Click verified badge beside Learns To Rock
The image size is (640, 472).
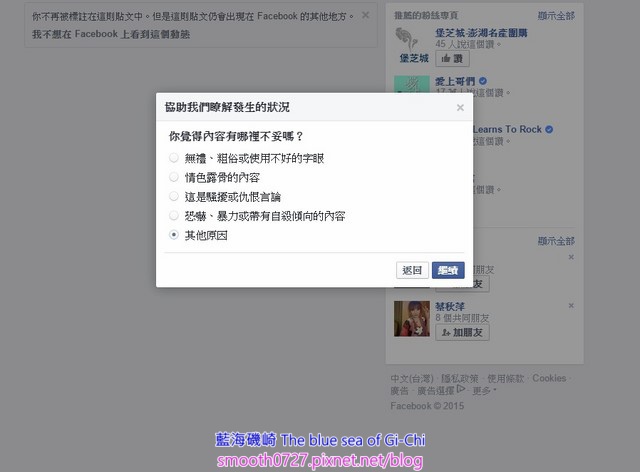549,129
